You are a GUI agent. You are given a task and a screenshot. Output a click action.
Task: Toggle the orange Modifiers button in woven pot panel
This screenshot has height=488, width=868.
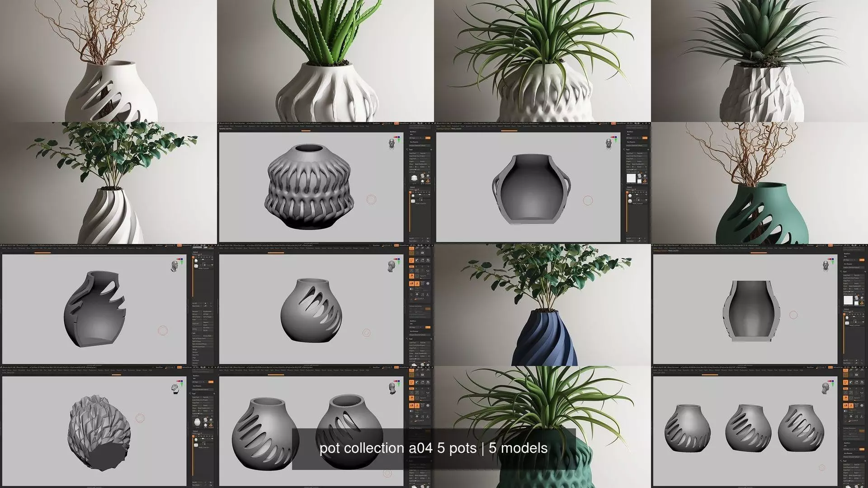tap(428, 138)
